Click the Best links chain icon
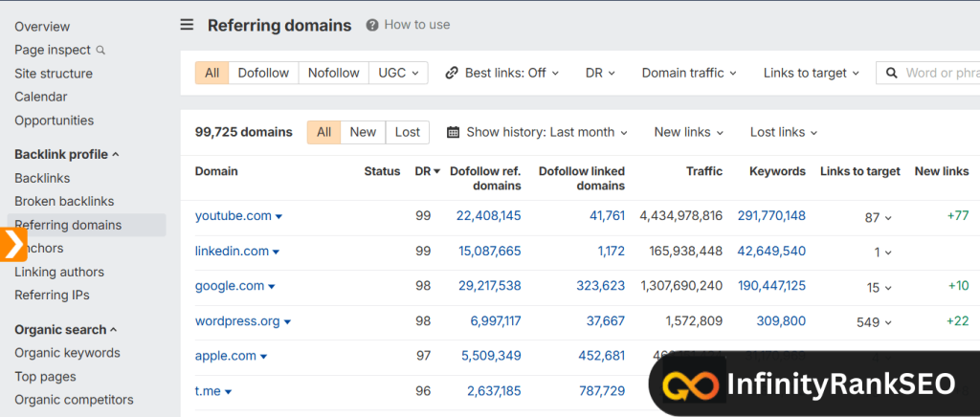The image size is (980, 417). (452, 73)
